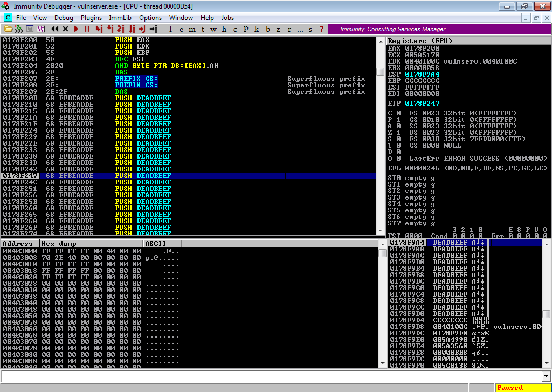Select the highlighted instruction at 0178F247

point(188,176)
